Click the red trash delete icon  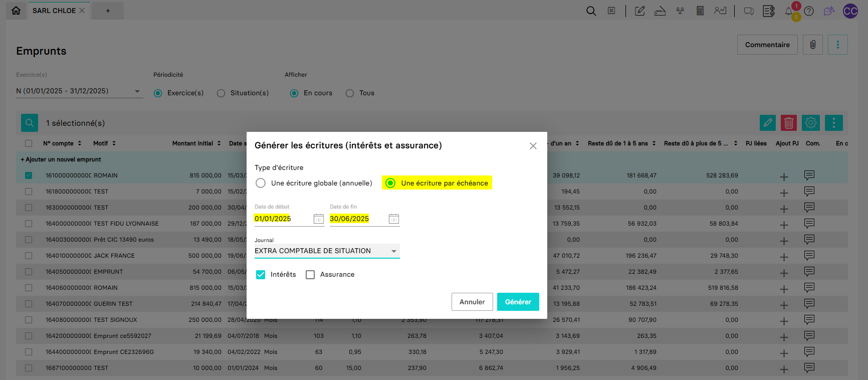tap(788, 123)
